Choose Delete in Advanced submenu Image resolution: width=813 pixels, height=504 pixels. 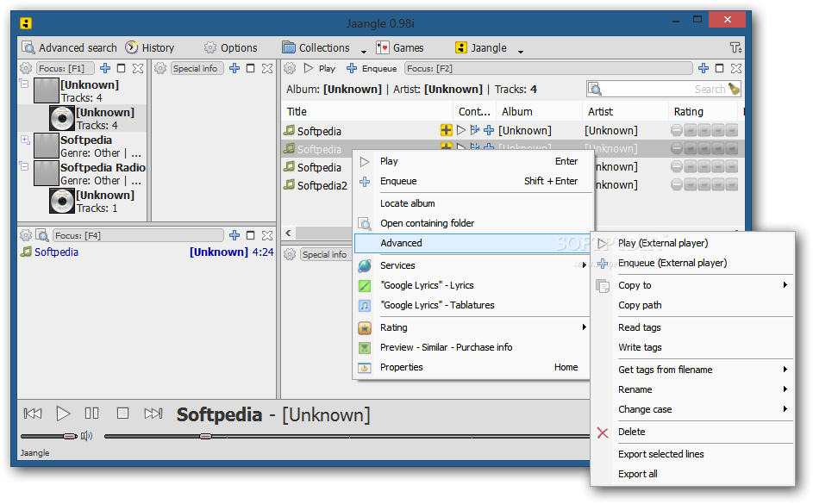pyautogui.click(x=692, y=432)
